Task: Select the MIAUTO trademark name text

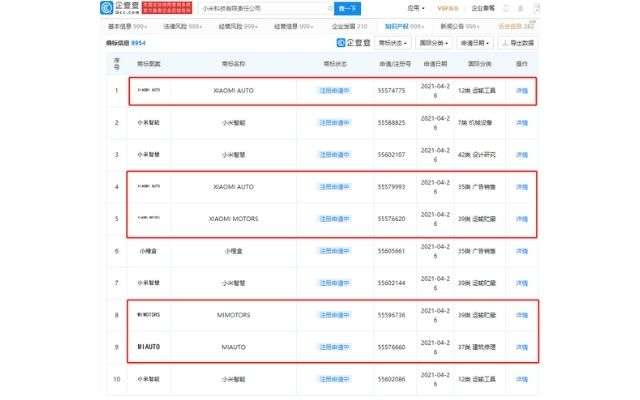Action: pyautogui.click(x=233, y=347)
